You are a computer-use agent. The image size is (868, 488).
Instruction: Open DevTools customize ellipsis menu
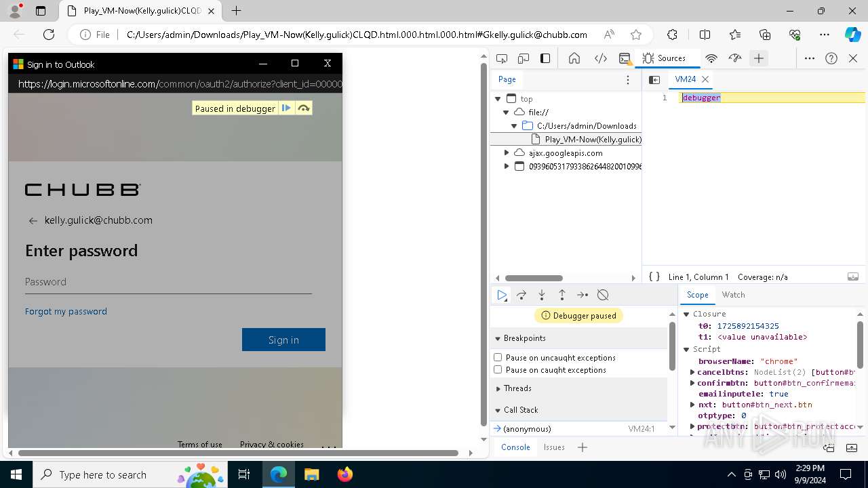(810, 58)
